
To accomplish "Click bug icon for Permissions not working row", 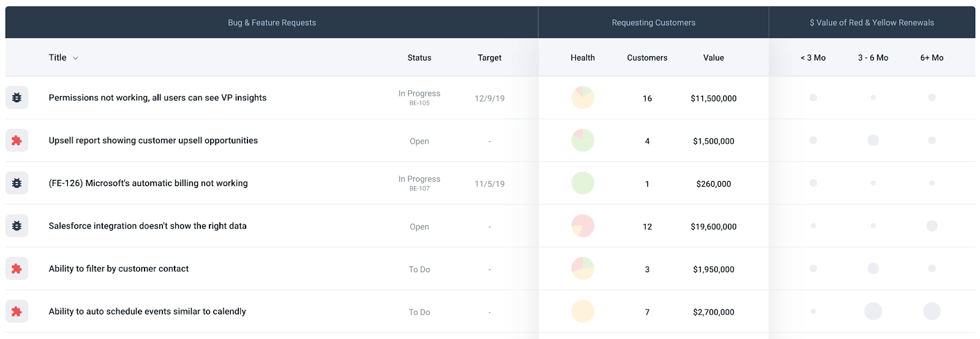I will tap(17, 98).
